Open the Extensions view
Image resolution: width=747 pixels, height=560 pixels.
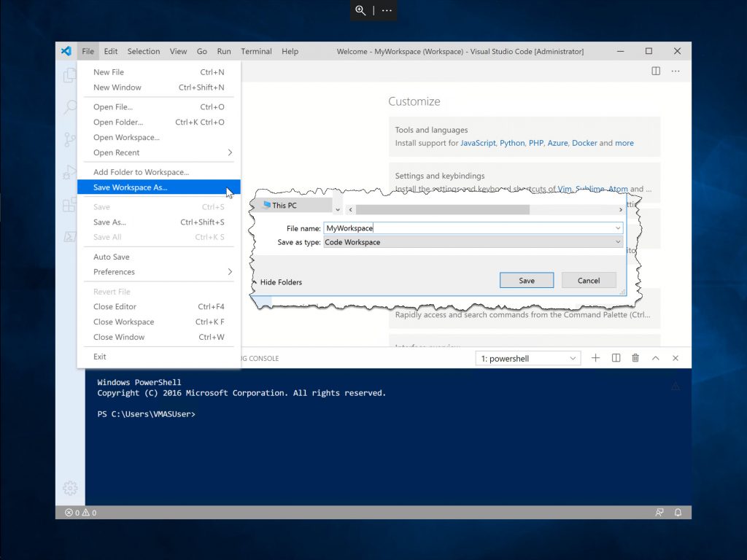point(69,204)
